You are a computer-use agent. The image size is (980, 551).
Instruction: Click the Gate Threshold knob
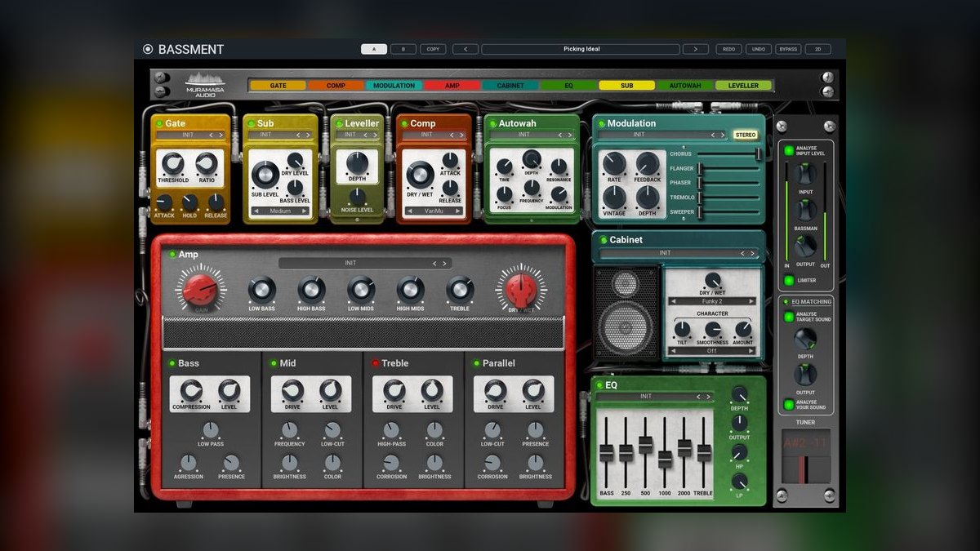(173, 164)
